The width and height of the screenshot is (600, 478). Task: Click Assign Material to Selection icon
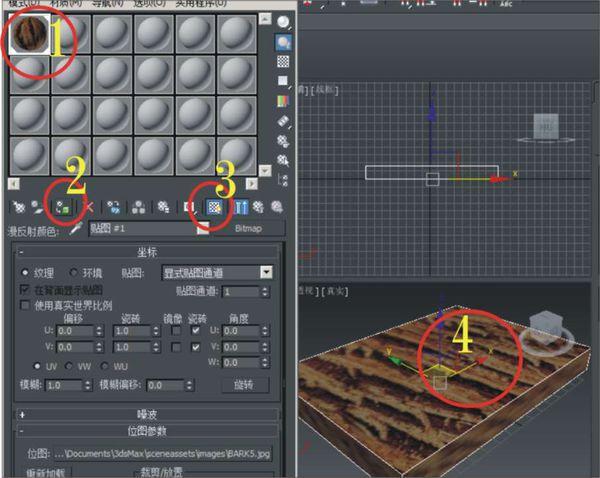pos(63,208)
